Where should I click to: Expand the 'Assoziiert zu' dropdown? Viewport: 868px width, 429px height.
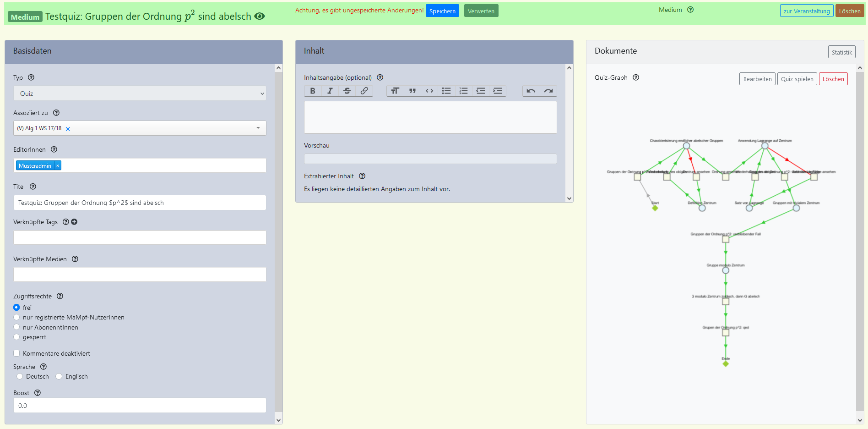[258, 128]
